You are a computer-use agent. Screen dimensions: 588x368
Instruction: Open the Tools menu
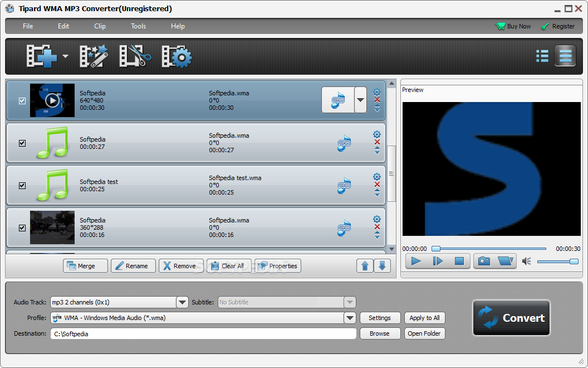pyautogui.click(x=139, y=26)
